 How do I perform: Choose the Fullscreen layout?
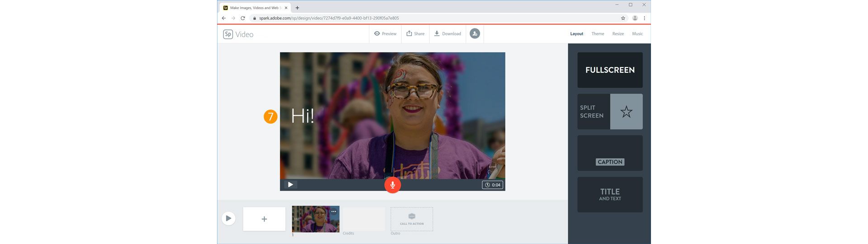[x=610, y=70]
